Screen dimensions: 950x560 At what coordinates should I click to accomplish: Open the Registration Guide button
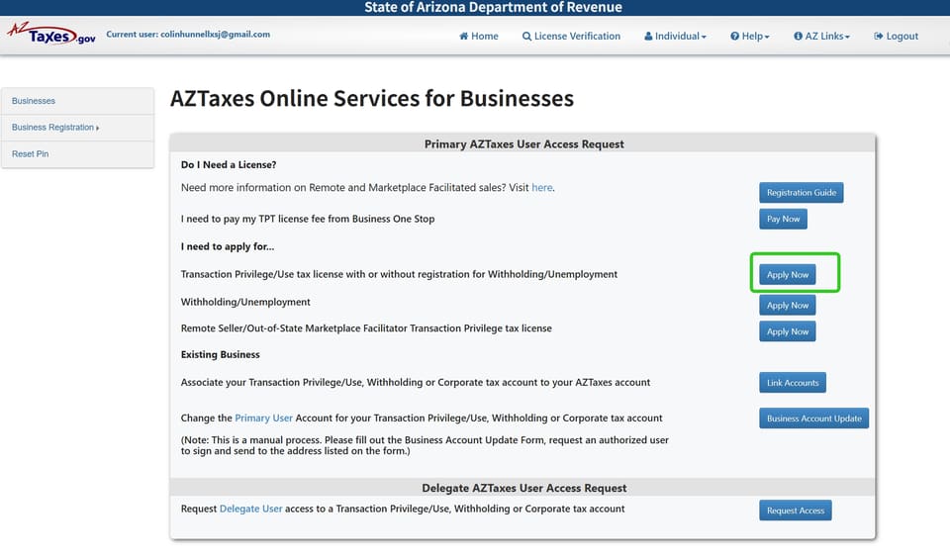(x=801, y=193)
